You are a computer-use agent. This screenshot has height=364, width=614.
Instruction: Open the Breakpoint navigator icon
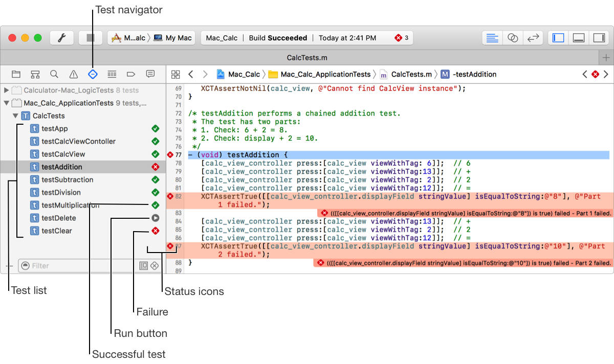131,74
